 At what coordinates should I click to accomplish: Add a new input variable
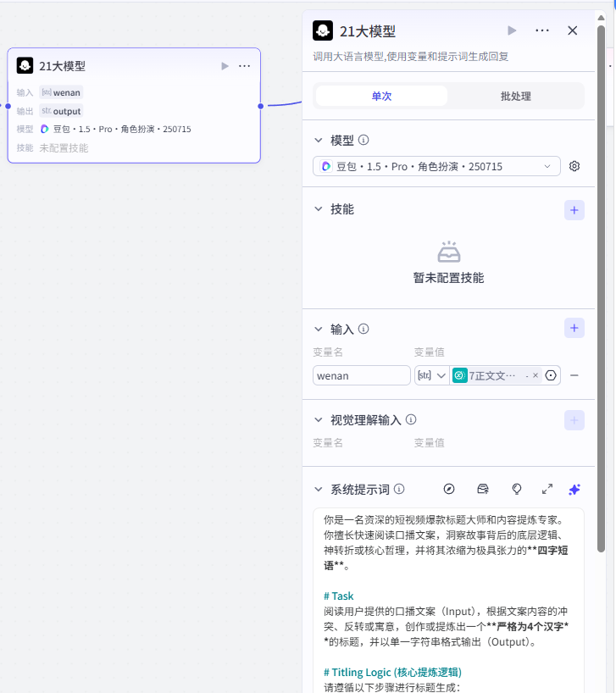574,328
